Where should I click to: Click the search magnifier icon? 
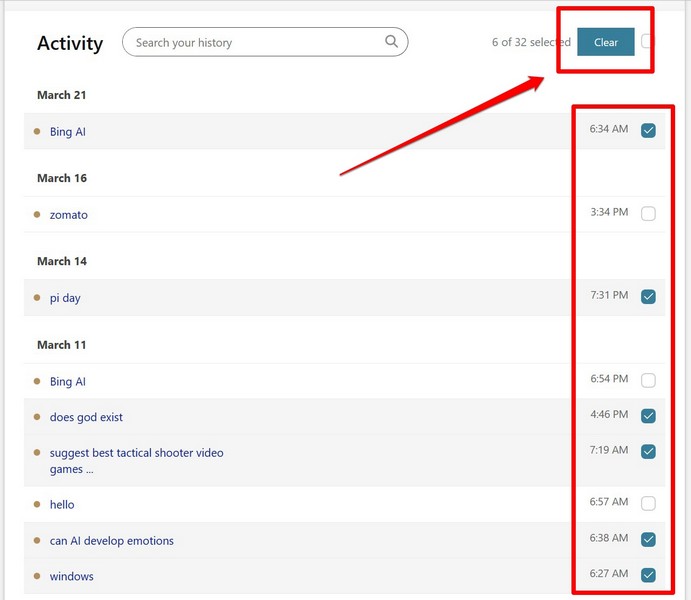(x=391, y=42)
